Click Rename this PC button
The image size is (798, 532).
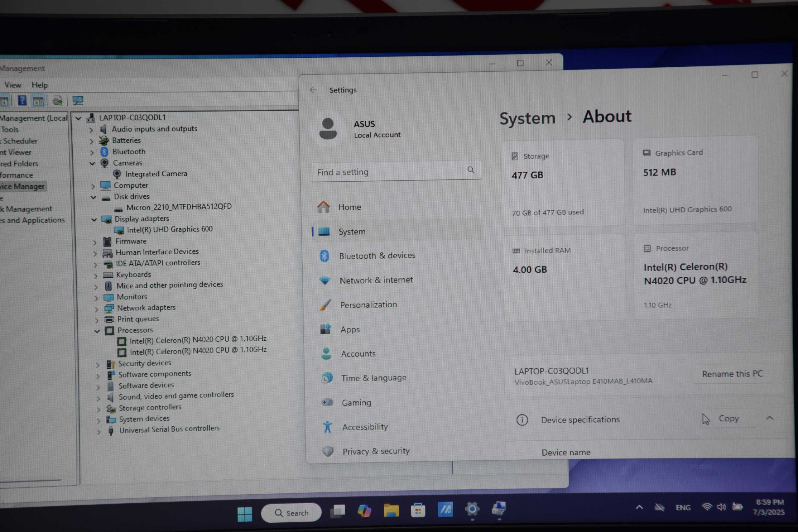pos(732,374)
